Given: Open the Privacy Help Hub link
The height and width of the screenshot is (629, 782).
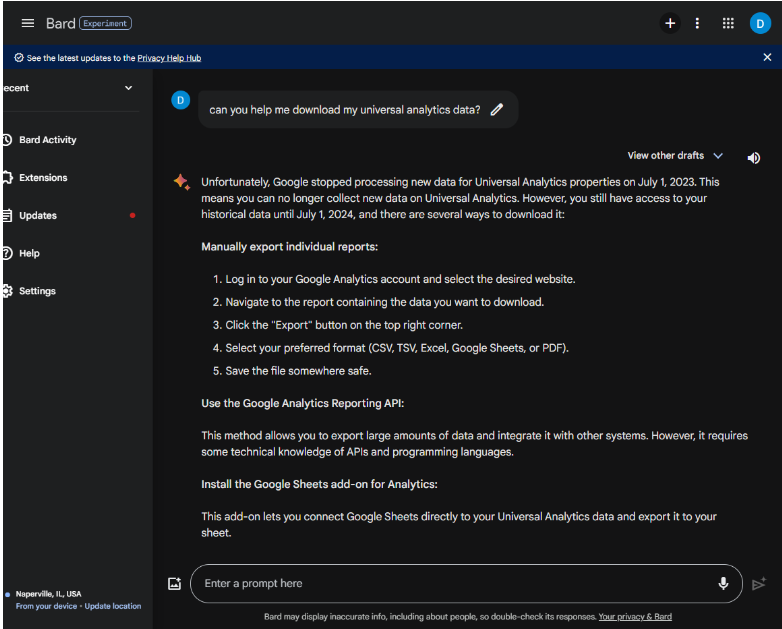Looking at the screenshot, I should tap(169, 58).
